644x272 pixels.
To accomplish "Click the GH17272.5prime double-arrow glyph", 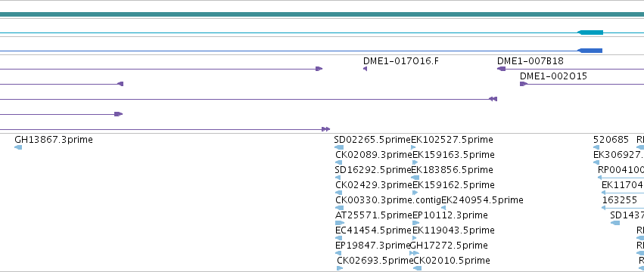I will [415, 253].
